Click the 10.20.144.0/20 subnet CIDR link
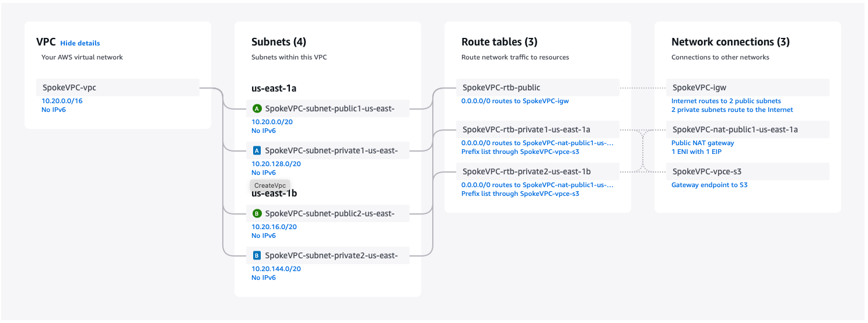The height and width of the screenshot is (323, 868). click(276, 269)
